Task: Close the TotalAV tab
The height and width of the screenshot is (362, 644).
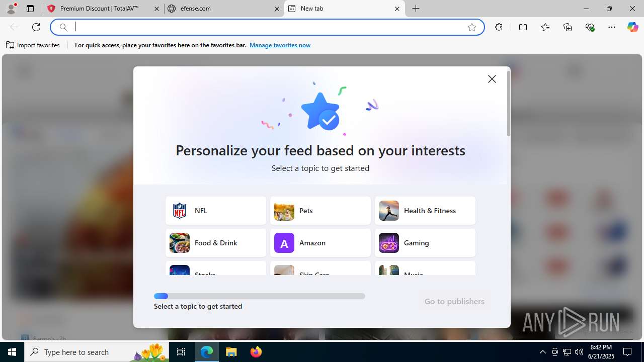Action: click(156, 9)
